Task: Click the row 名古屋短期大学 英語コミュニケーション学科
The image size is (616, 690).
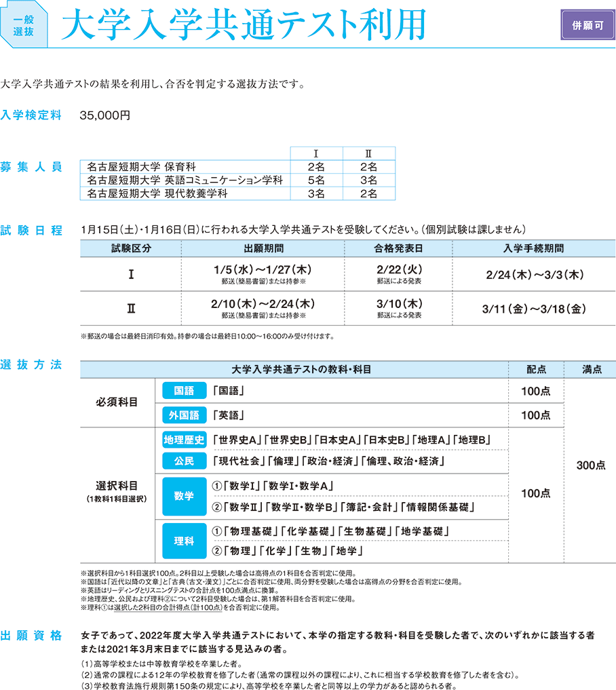Action: (237, 180)
